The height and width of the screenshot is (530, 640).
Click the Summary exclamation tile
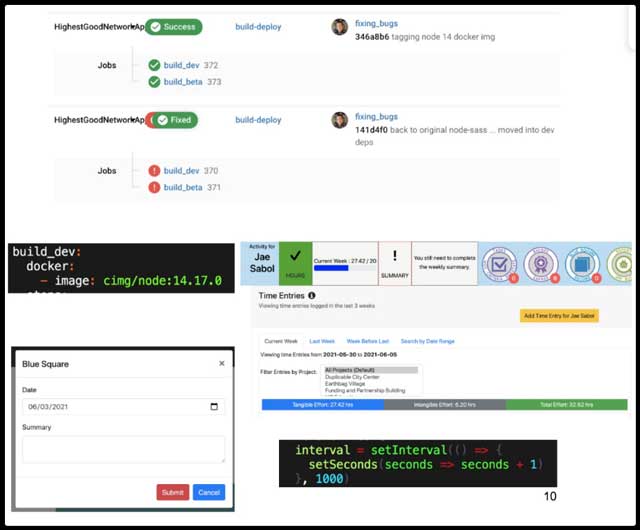tap(395, 265)
